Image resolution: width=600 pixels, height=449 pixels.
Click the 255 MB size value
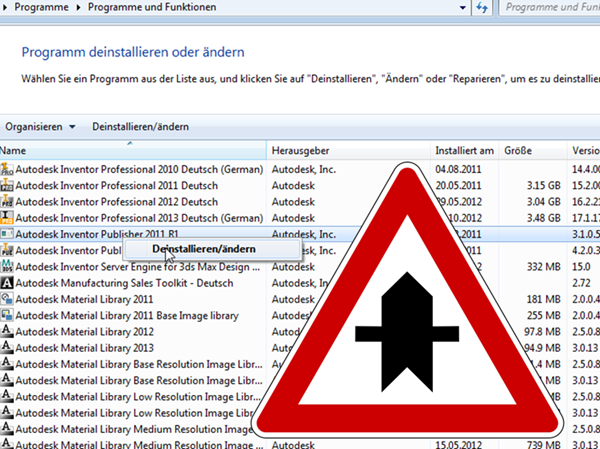(543, 315)
